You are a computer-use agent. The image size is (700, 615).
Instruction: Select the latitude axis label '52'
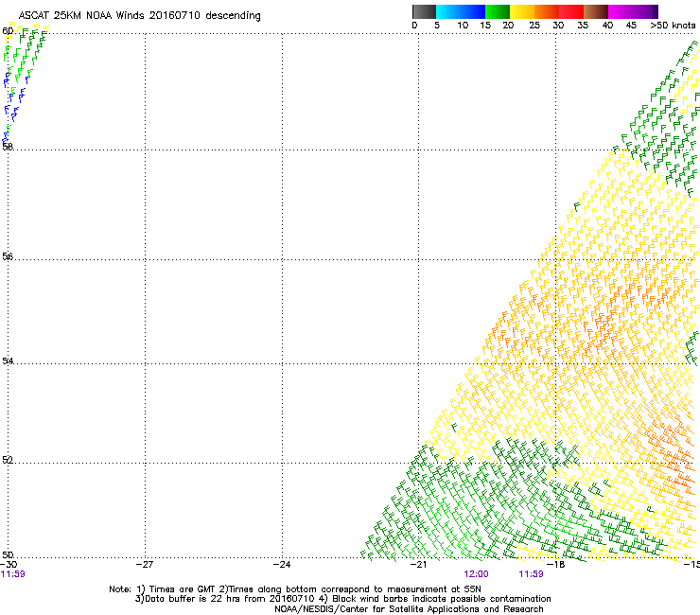pos(8,460)
